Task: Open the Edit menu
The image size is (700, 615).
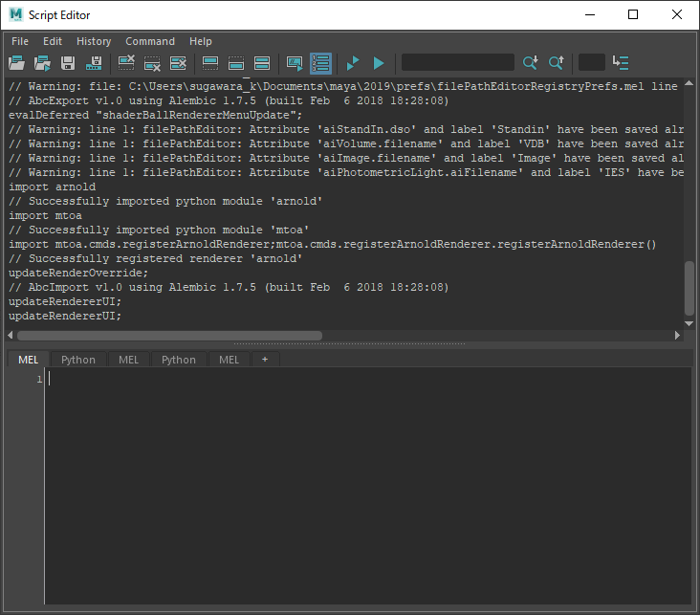Action: pyautogui.click(x=53, y=41)
